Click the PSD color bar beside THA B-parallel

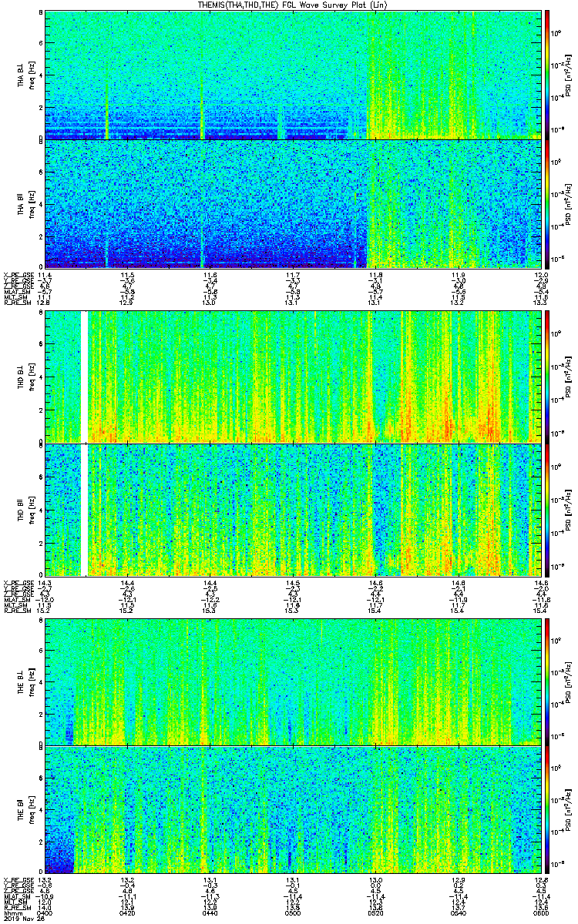[x=546, y=203]
